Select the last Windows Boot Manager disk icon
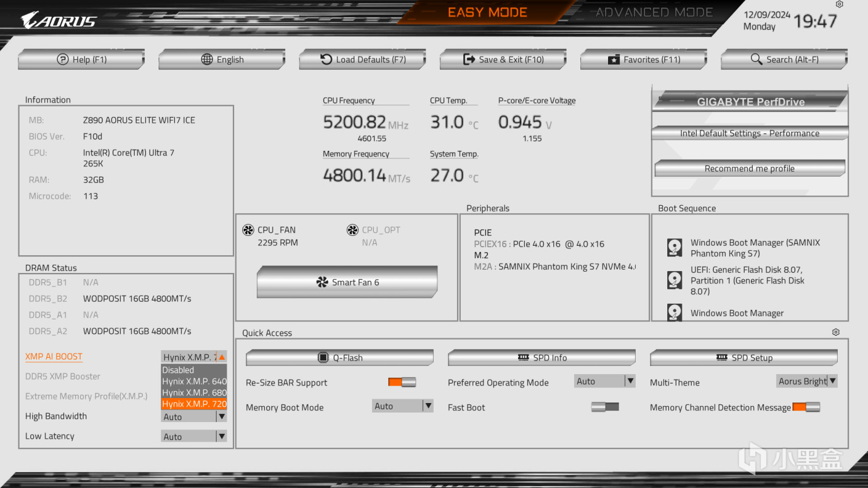 [675, 313]
